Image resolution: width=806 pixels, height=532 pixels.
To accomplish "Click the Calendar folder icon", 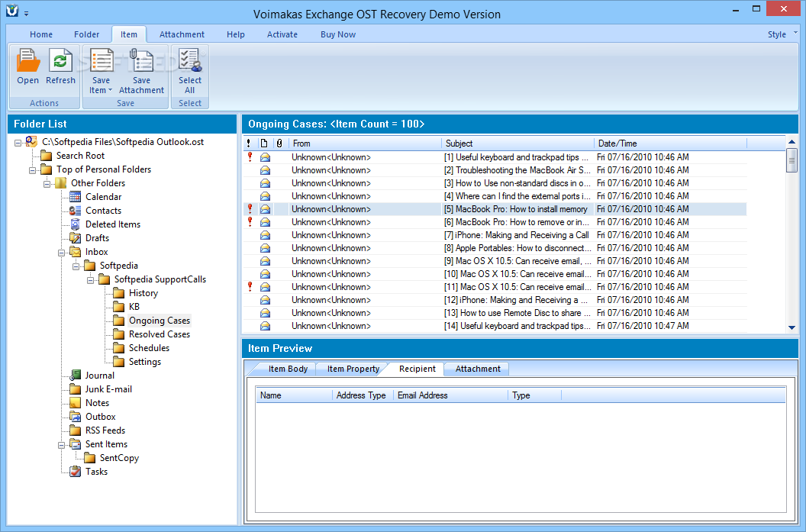I will pos(75,197).
